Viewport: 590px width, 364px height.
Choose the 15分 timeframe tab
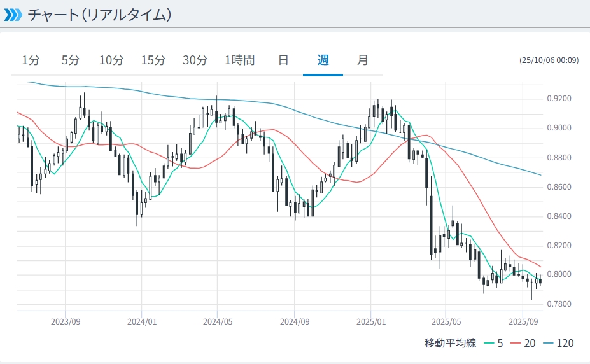[153, 60]
